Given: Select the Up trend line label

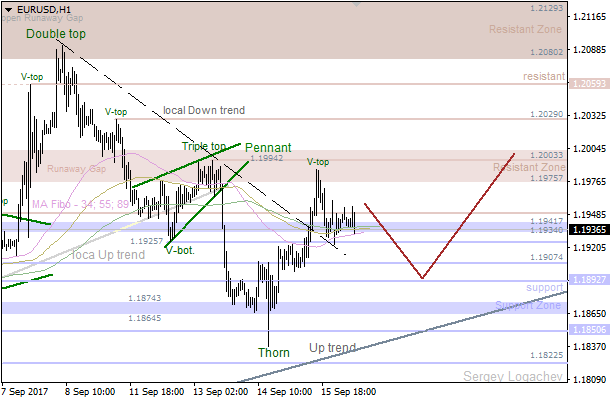Looking at the screenshot, I should [x=332, y=348].
